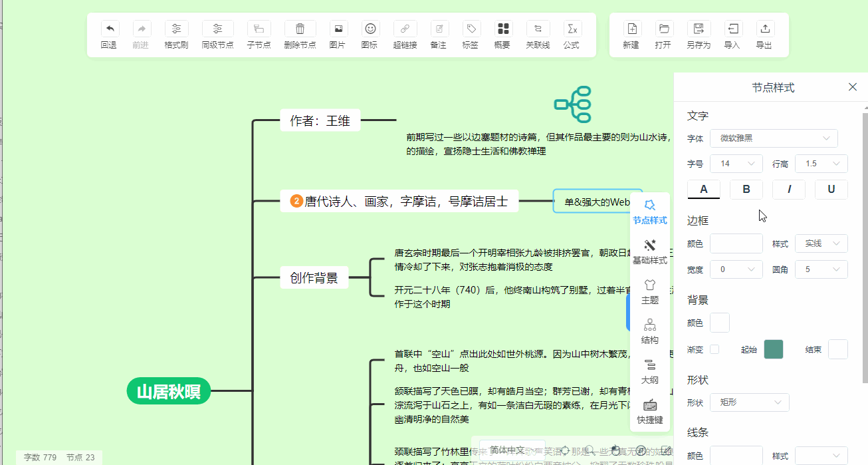Open the 字体 font dropdown
Image resolution: width=868 pixels, height=465 pixels.
(774, 138)
